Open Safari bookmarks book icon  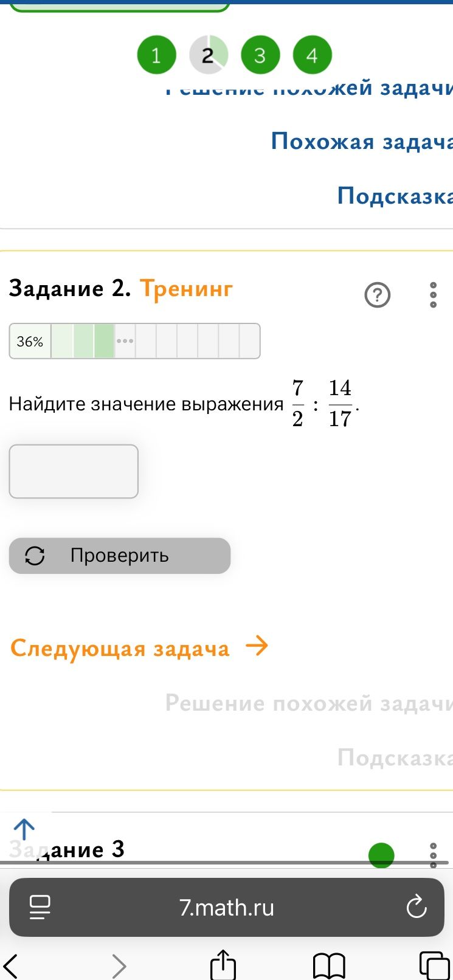click(x=329, y=966)
